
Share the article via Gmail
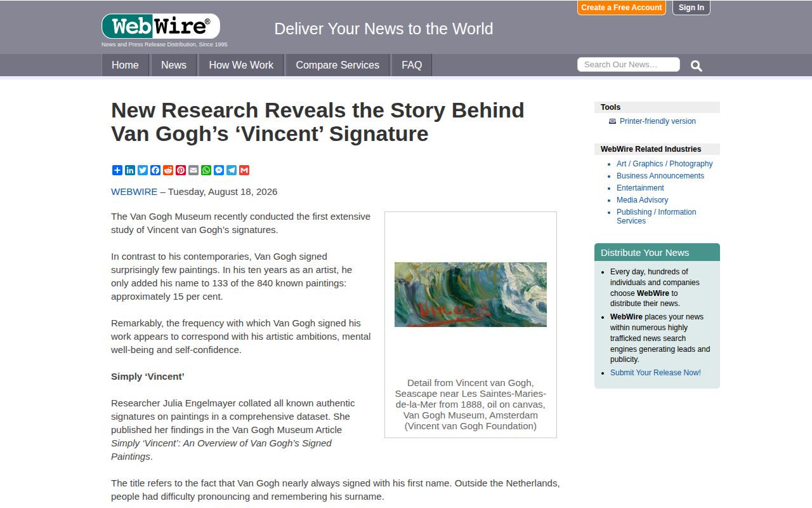pyautogui.click(x=244, y=170)
